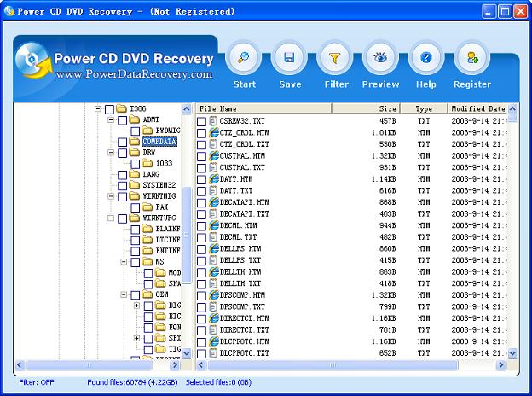
Task: Click the Save floppy disk icon
Action: tap(289, 57)
